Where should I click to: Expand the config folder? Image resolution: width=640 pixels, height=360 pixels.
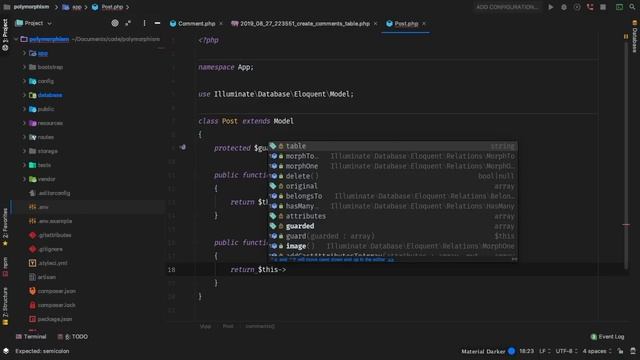pos(24,81)
